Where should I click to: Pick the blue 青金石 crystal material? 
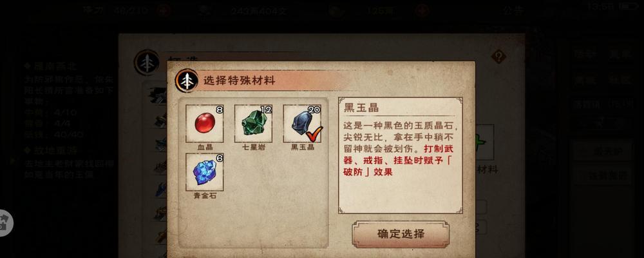click(x=205, y=172)
